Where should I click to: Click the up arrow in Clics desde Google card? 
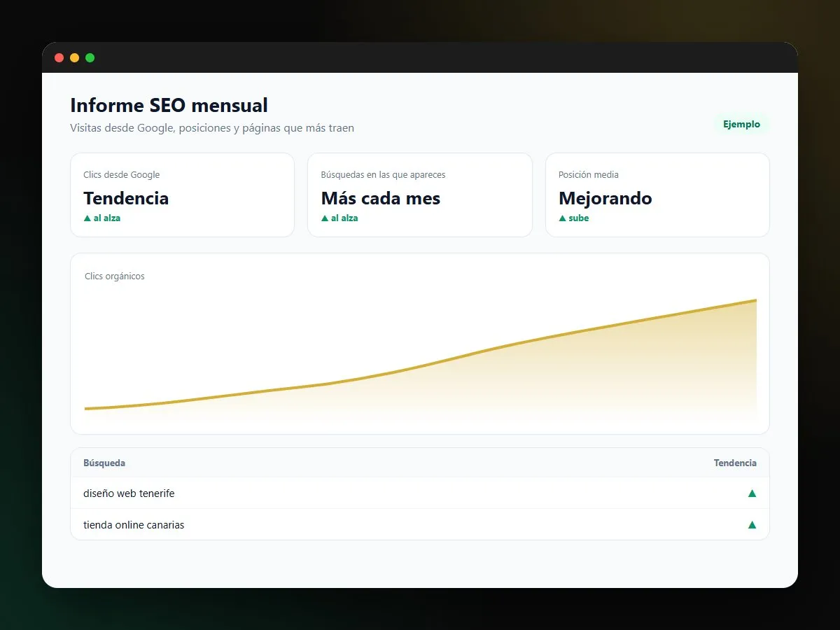coord(87,218)
